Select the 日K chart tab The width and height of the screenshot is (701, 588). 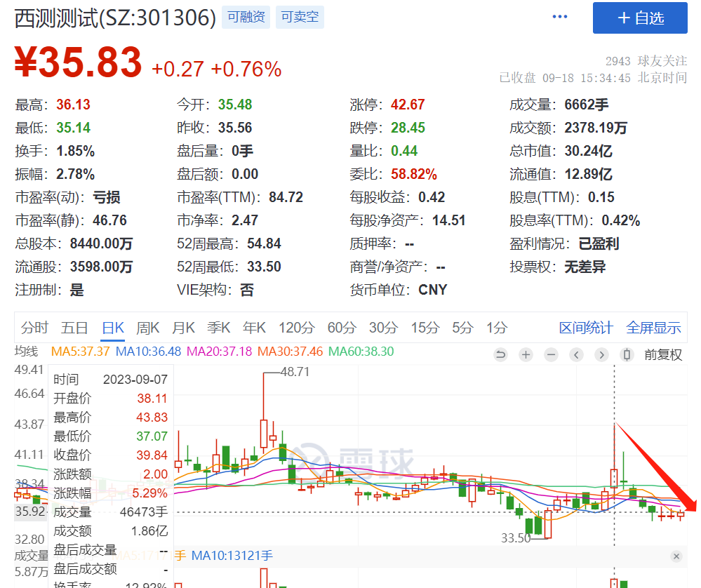113,328
